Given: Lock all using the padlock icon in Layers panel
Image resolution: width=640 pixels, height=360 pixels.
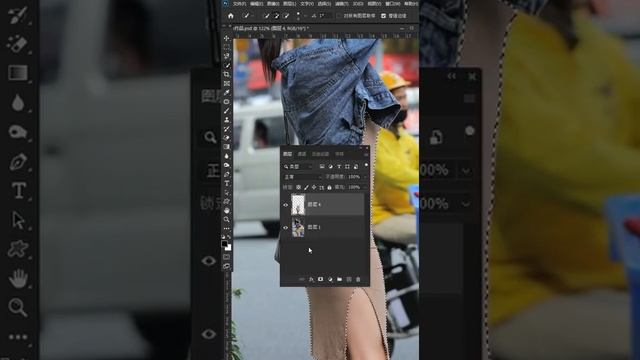Looking at the screenshot, I should click(329, 187).
